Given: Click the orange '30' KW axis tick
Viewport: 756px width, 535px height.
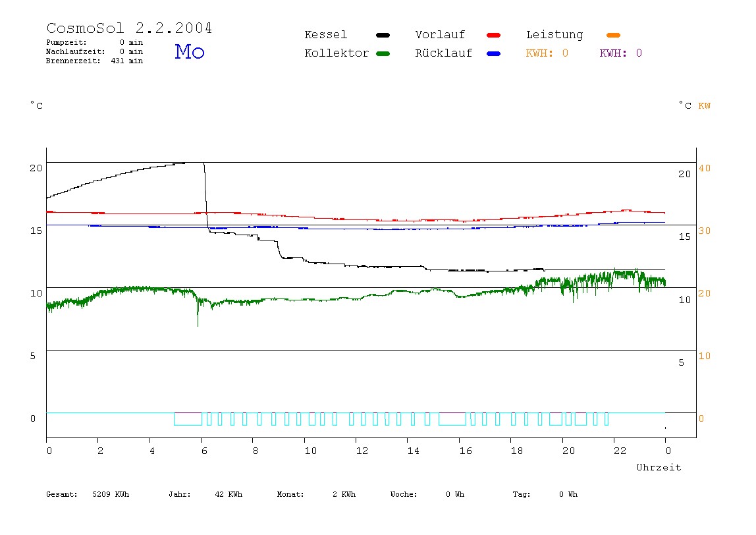Looking at the screenshot, I should (x=705, y=231).
